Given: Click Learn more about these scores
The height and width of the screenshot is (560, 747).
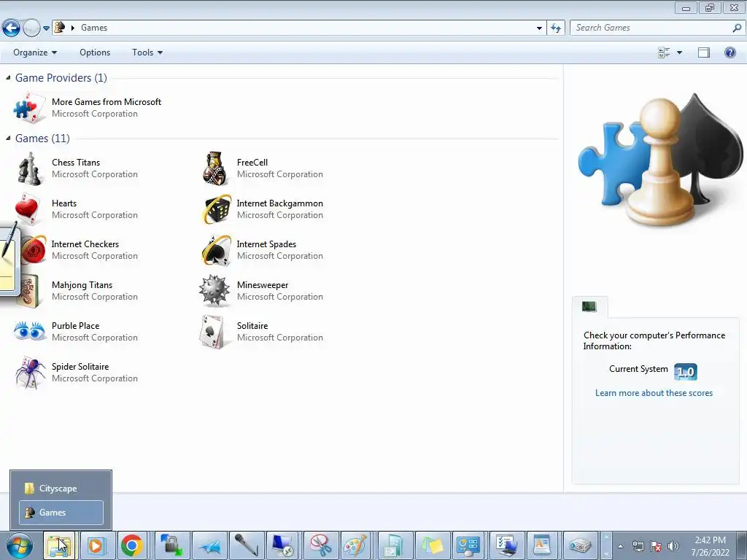Looking at the screenshot, I should tap(654, 393).
